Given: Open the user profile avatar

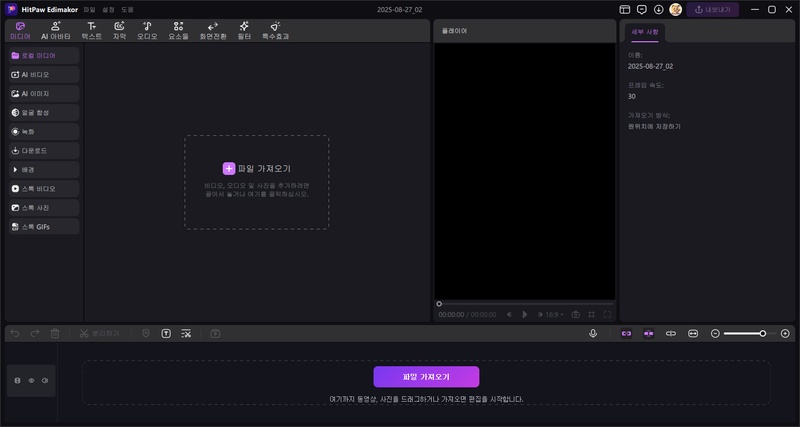Looking at the screenshot, I should click(676, 10).
